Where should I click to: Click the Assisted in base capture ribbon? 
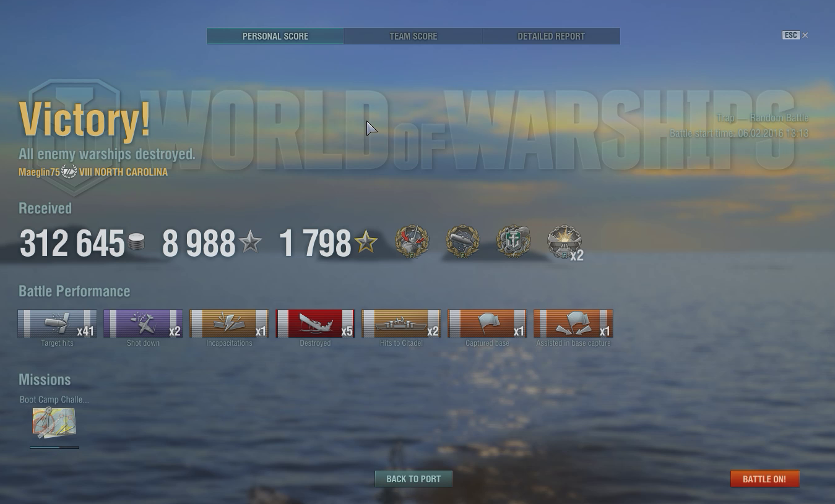(x=573, y=324)
